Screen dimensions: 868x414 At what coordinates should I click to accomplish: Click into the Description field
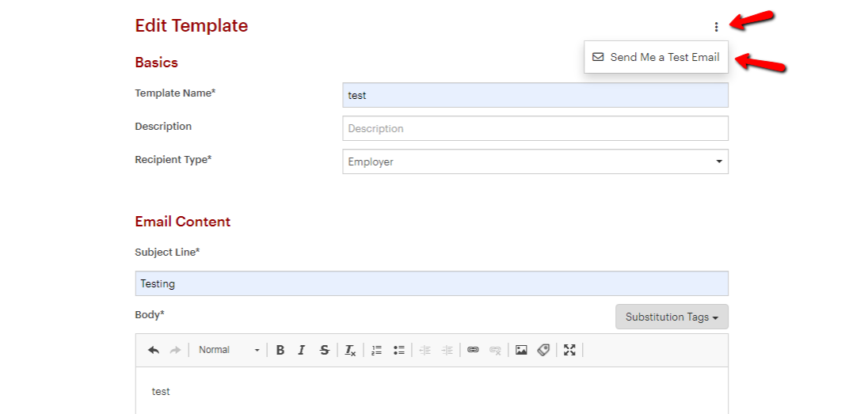(x=535, y=128)
